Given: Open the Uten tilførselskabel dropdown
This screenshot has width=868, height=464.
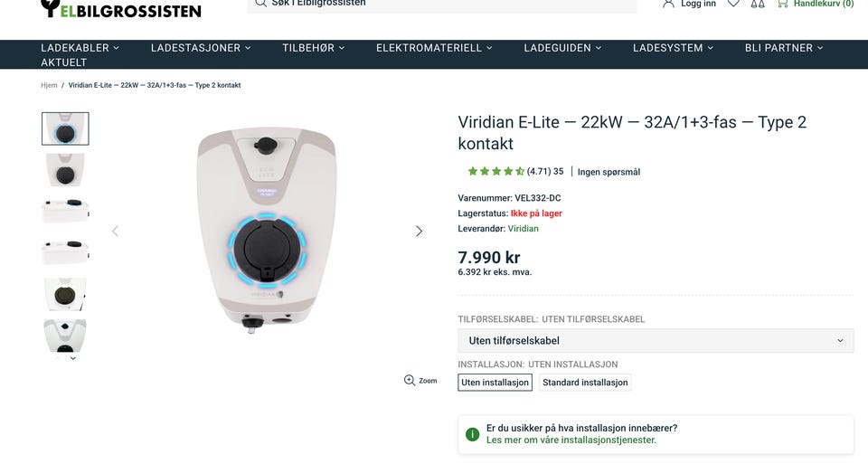Looking at the screenshot, I should (x=656, y=340).
